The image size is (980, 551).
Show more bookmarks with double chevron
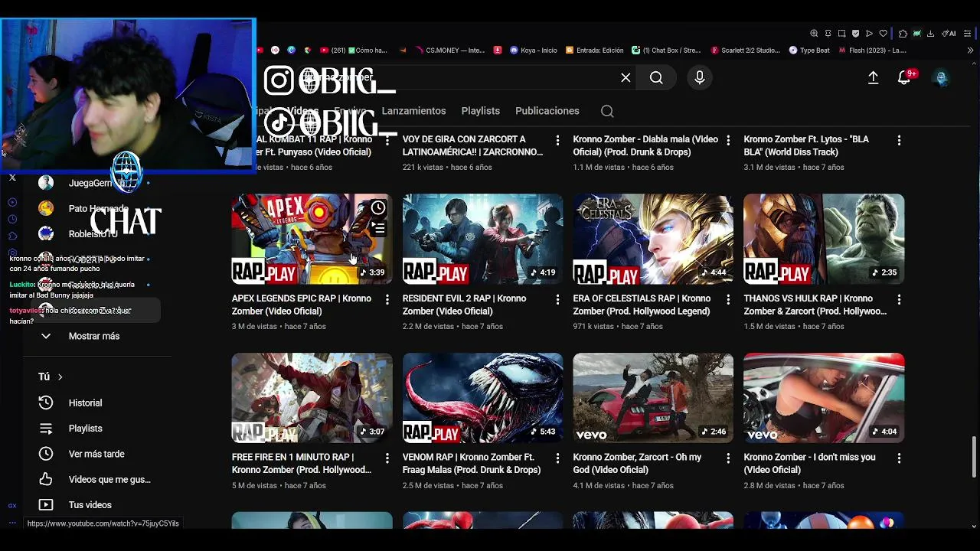click(970, 51)
